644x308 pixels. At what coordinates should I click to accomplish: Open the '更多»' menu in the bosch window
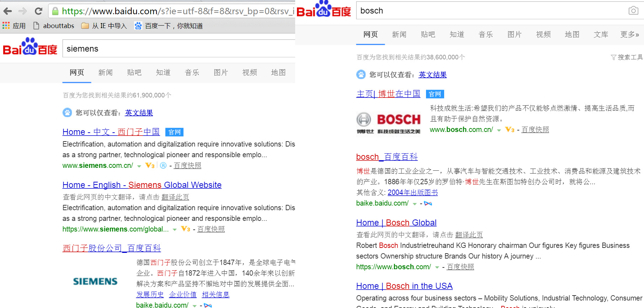point(630,34)
